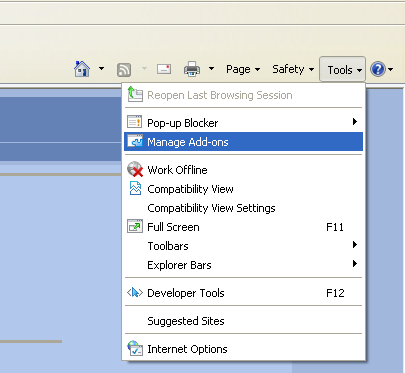Click the RSS feeds icon
The width and height of the screenshot is (405, 373).
click(124, 70)
